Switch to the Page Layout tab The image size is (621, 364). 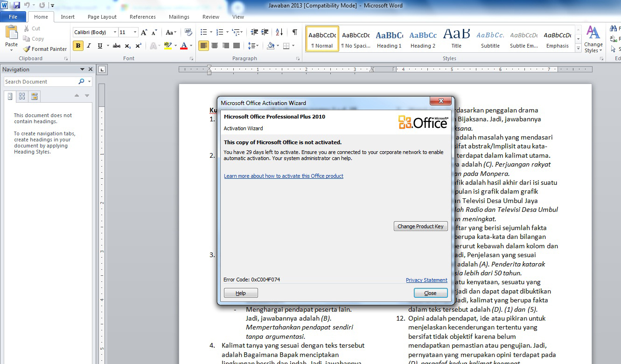[102, 17]
